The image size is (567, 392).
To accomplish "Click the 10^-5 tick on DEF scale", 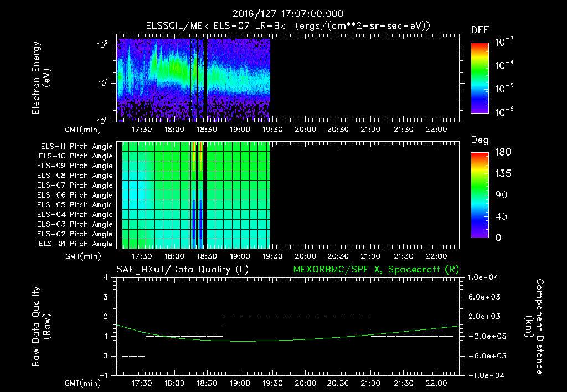I will [504, 89].
